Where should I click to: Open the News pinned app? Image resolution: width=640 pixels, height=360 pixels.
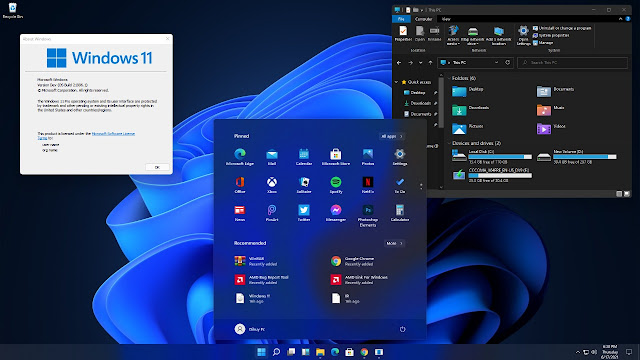pos(240,213)
